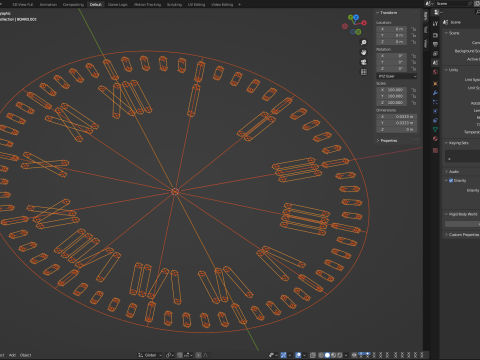Open the Object menu in viewport header

click(25, 355)
